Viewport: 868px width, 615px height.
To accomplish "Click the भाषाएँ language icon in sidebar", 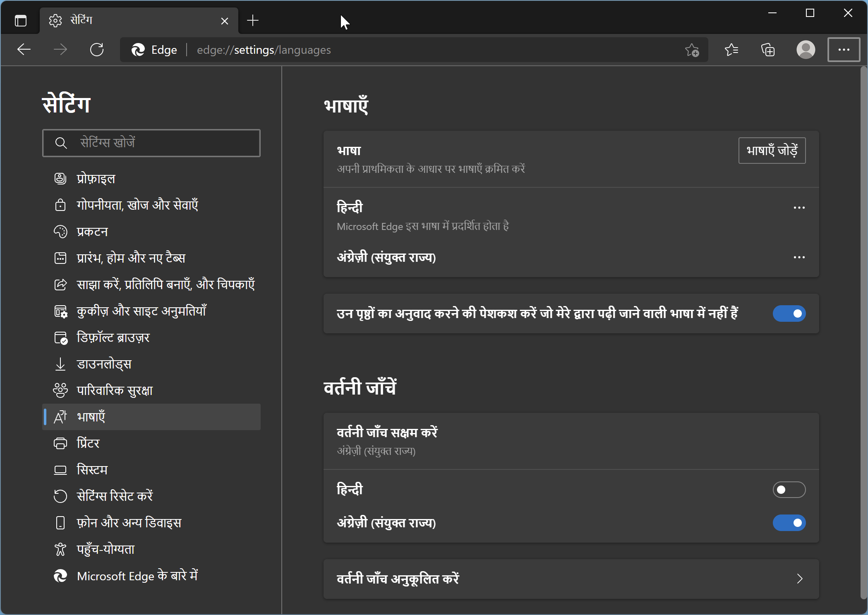I will 60,417.
